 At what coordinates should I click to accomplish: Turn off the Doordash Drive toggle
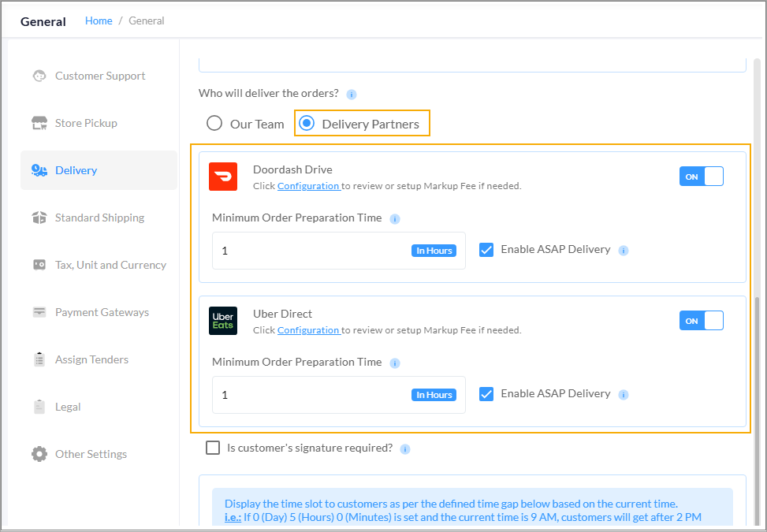click(701, 177)
